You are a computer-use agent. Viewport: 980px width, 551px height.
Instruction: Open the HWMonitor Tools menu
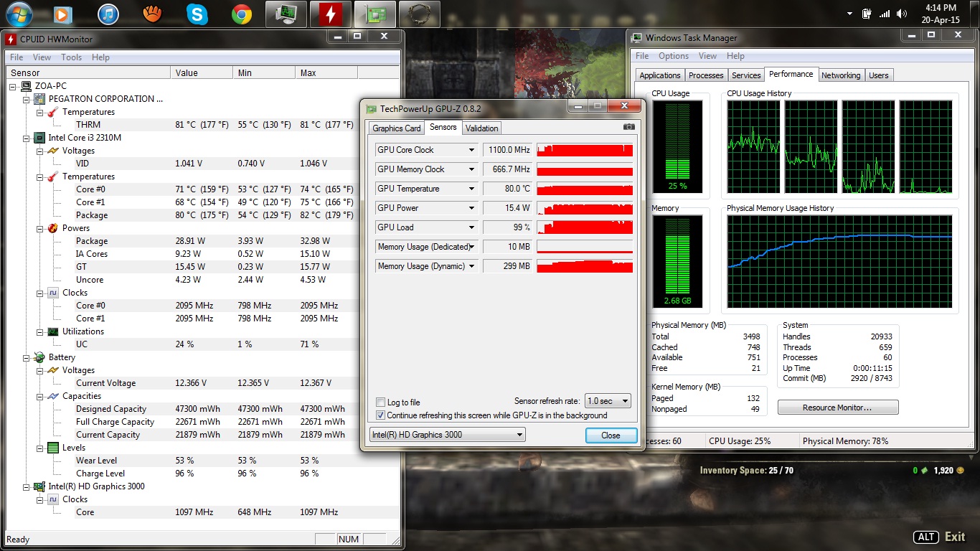pos(71,57)
